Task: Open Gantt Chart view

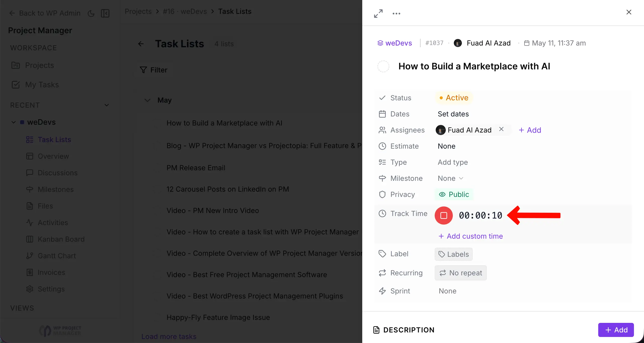Action: (51, 256)
